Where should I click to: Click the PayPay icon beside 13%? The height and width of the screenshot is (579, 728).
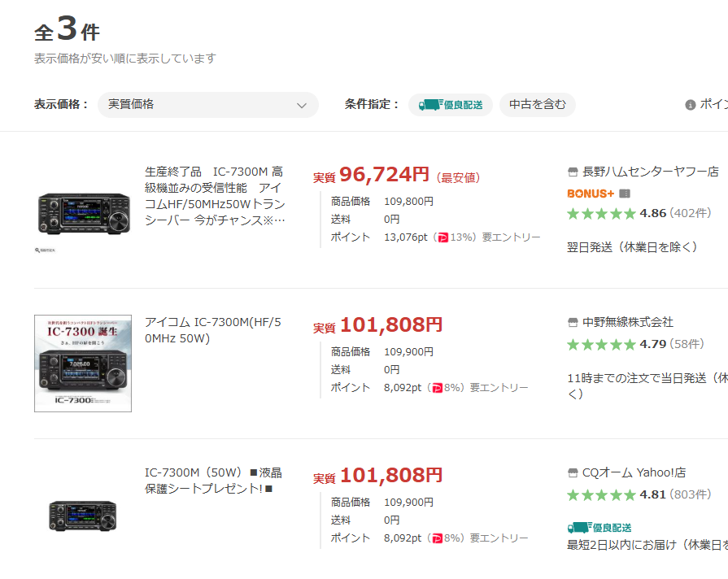point(442,237)
